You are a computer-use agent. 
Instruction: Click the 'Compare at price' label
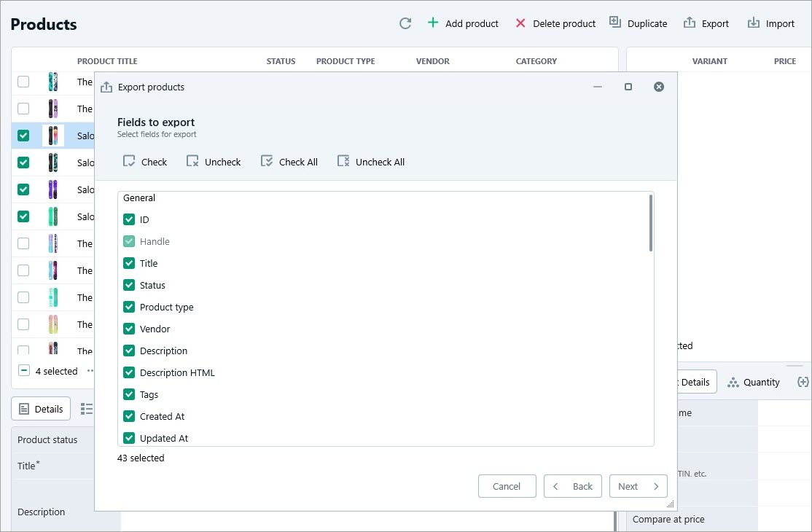coord(668,519)
